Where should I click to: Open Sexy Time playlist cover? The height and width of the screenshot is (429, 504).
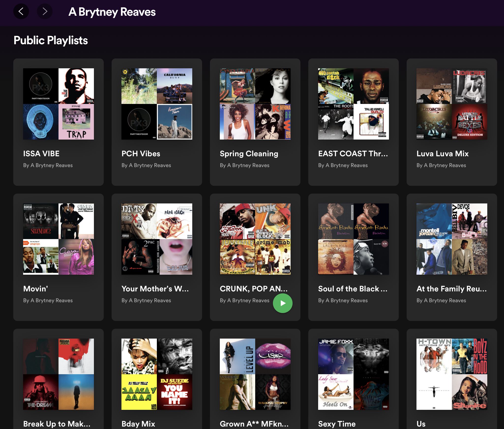[x=354, y=374]
